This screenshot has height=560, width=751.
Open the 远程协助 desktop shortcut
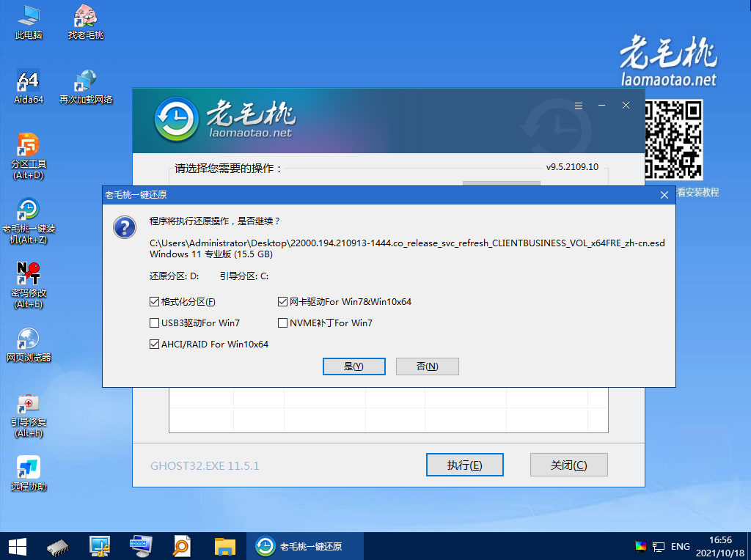29,474
